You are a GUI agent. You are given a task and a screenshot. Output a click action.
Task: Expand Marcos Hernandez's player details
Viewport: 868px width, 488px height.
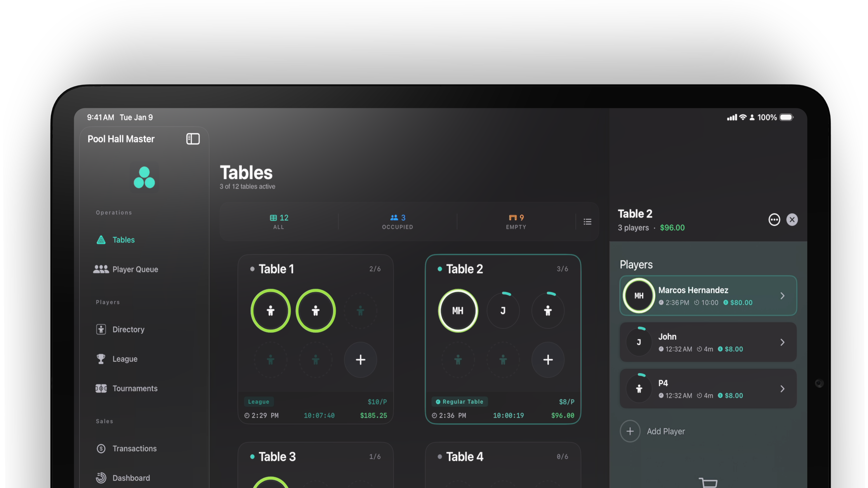click(782, 295)
